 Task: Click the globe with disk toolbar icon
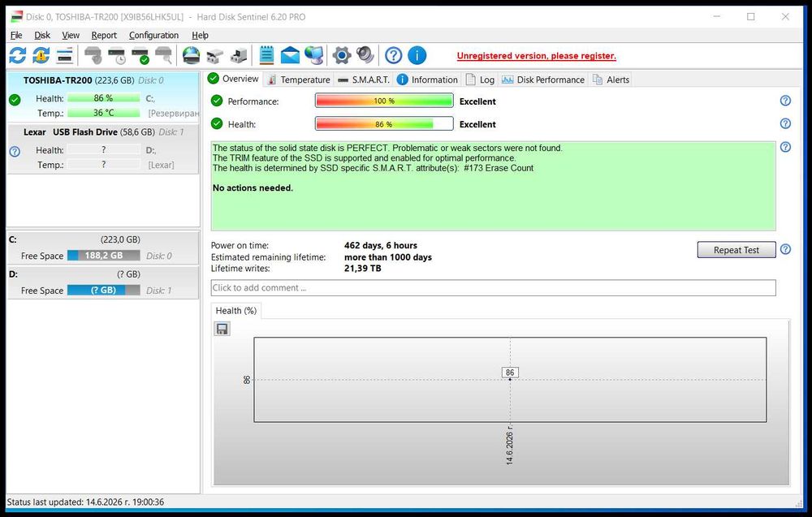coord(191,55)
